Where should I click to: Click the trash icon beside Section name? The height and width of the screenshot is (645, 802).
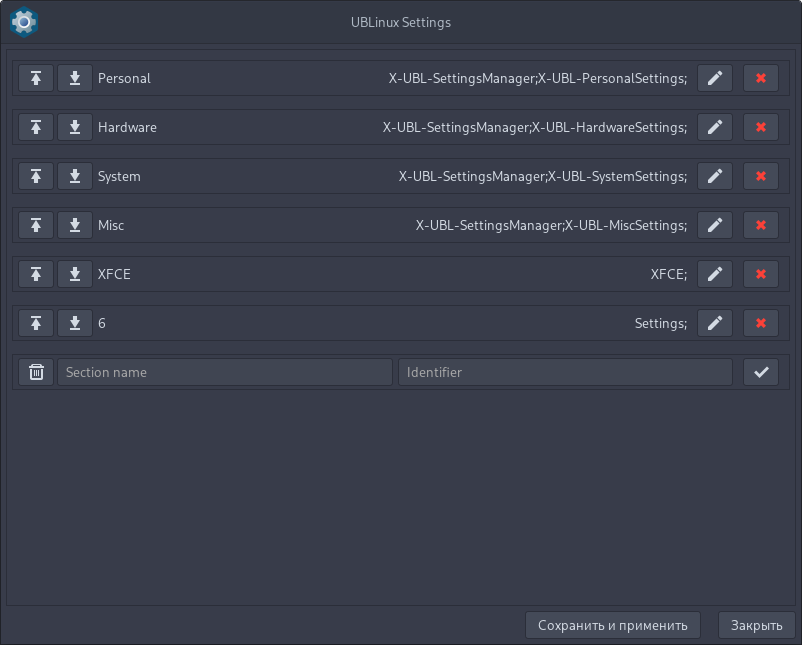pyautogui.click(x=36, y=372)
